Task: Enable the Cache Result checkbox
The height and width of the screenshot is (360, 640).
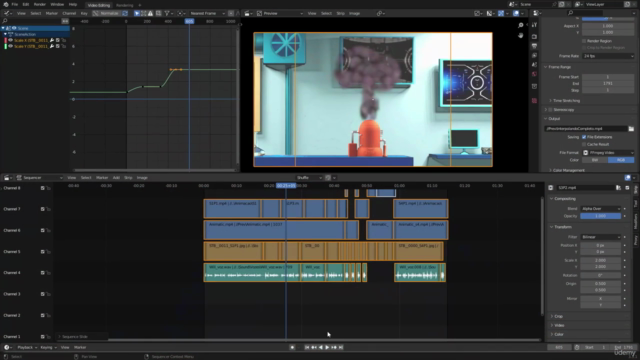Action: point(584,144)
